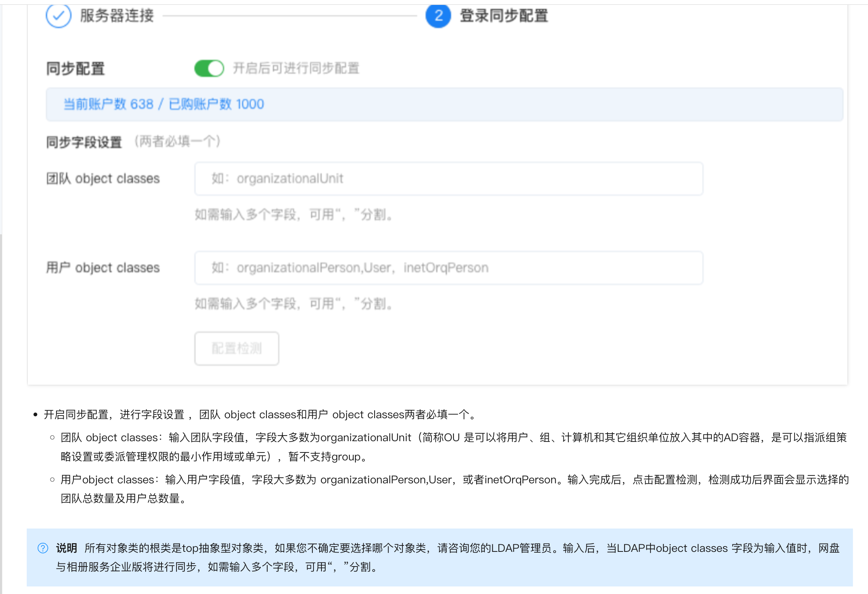Viewport: 868px width, 594px height.
Task: Click the 同步字段设置 section heading
Action: pos(84,142)
